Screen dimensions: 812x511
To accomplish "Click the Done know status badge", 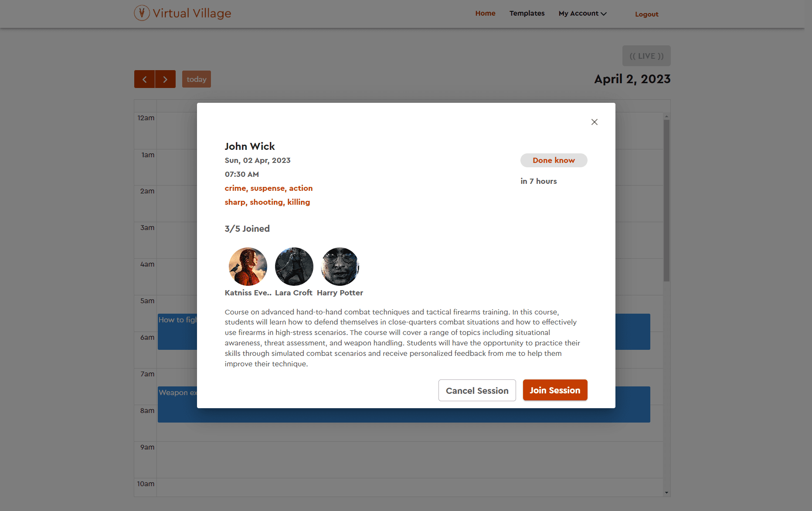I will tap(554, 160).
